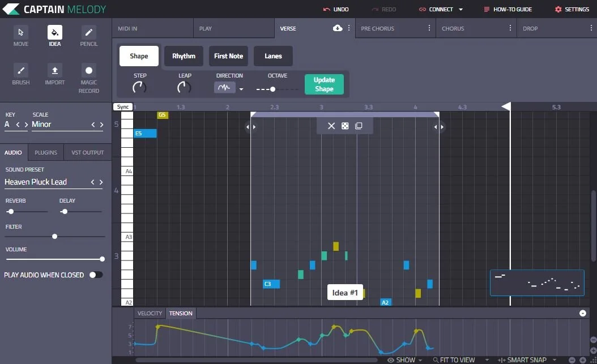Viewport: 597px width, 364px height.
Task: Adjust the Leap knob
Action: click(184, 88)
